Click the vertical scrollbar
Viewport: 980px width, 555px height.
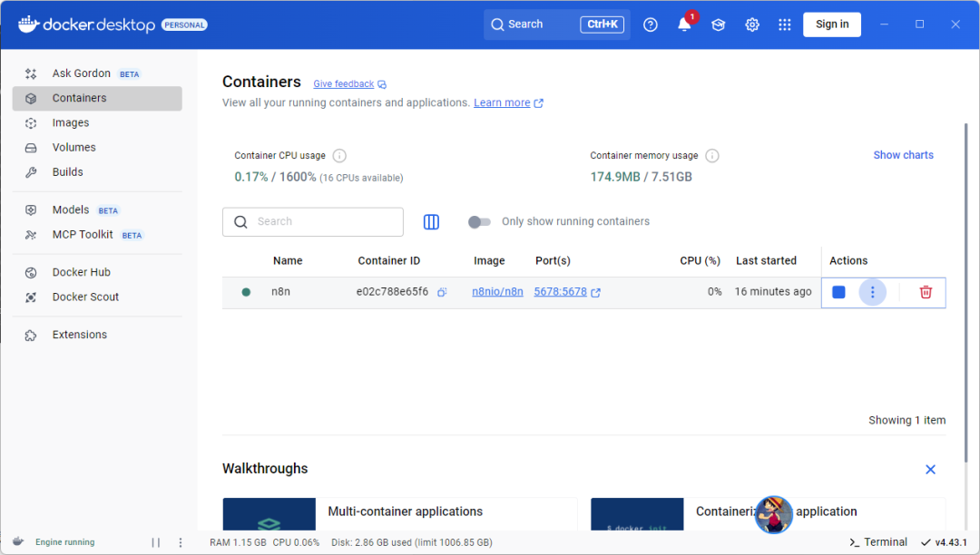(965, 294)
